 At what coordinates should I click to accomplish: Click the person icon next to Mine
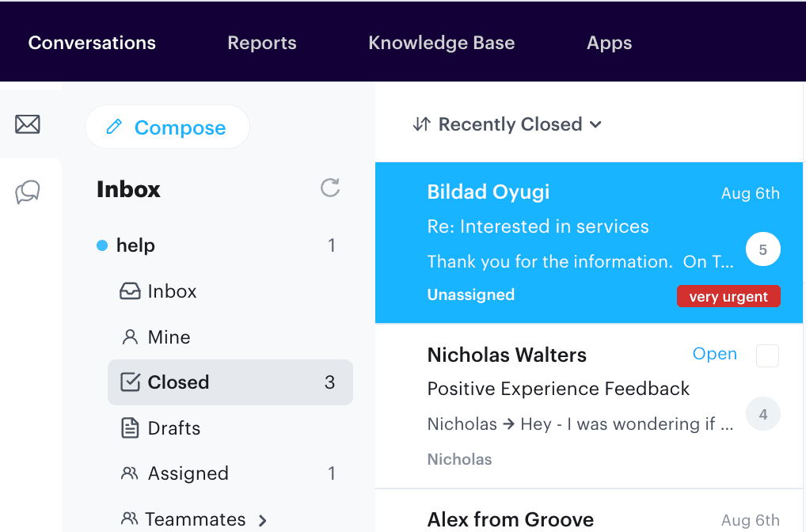click(x=128, y=336)
